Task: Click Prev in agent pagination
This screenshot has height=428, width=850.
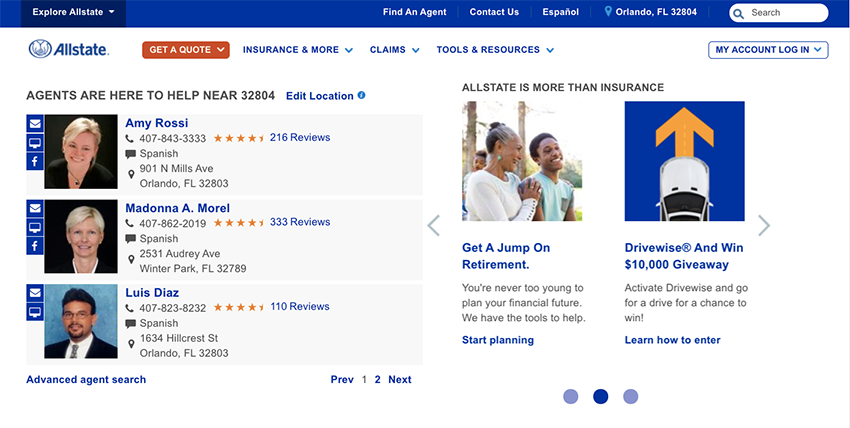Action: click(342, 380)
